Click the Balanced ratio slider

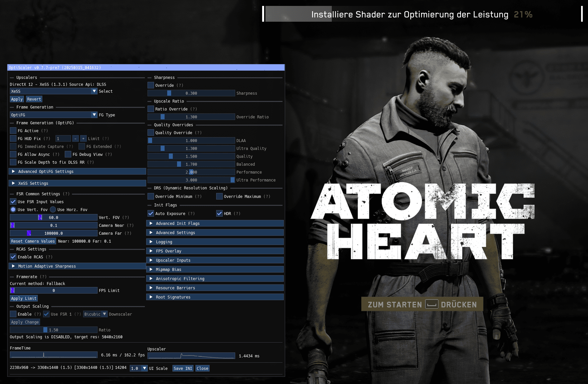pos(191,164)
